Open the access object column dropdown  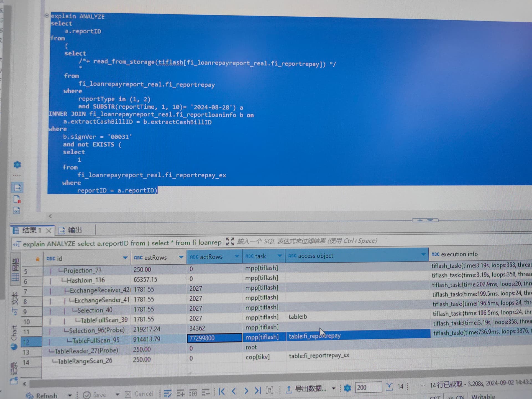pos(423,254)
